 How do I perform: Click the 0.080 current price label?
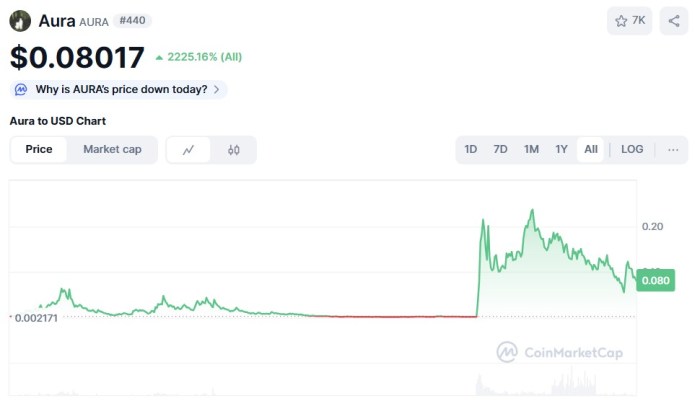(x=655, y=281)
